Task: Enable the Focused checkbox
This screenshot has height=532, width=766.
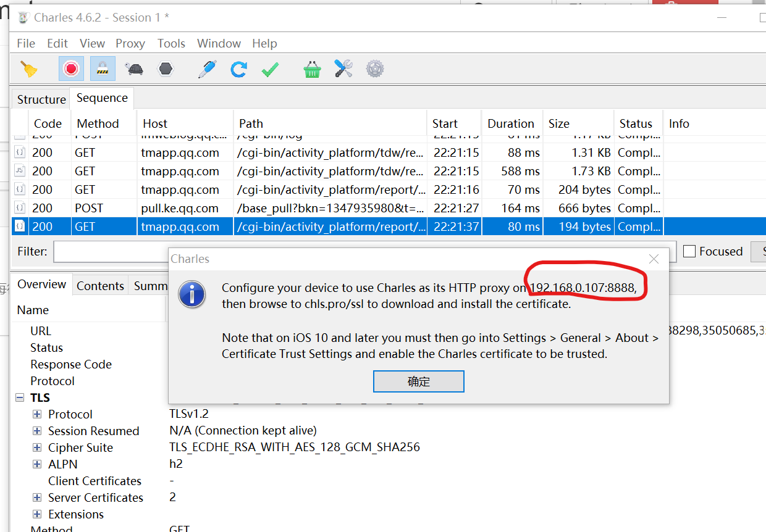Action: click(689, 251)
